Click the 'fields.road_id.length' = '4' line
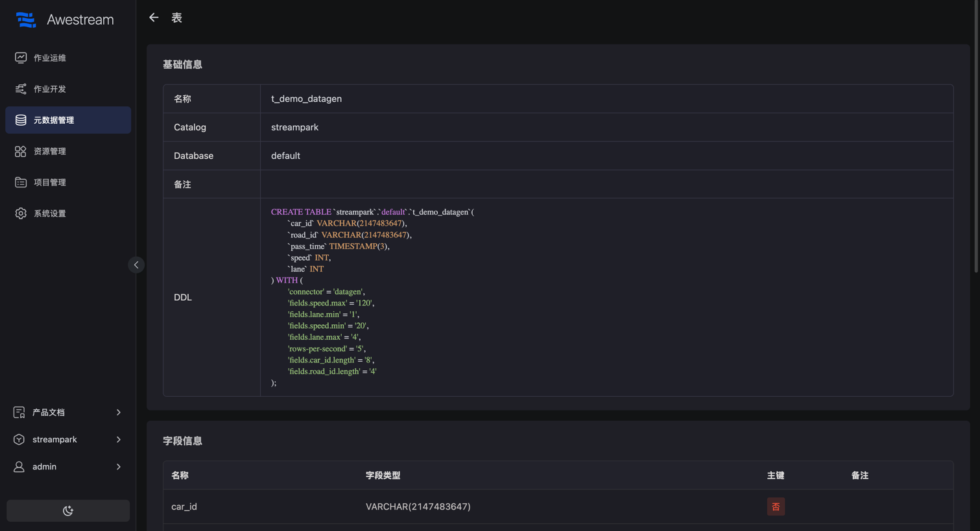This screenshot has height=531, width=980. [332, 372]
